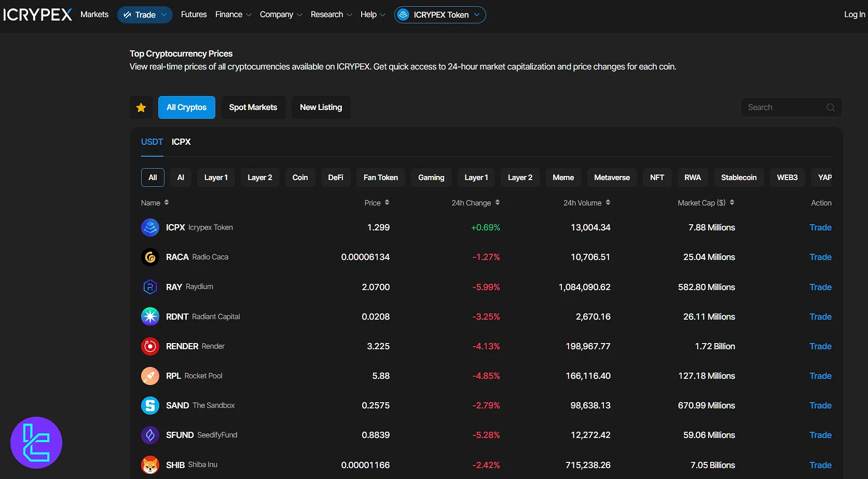Trade the RPL coin

click(820, 376)
